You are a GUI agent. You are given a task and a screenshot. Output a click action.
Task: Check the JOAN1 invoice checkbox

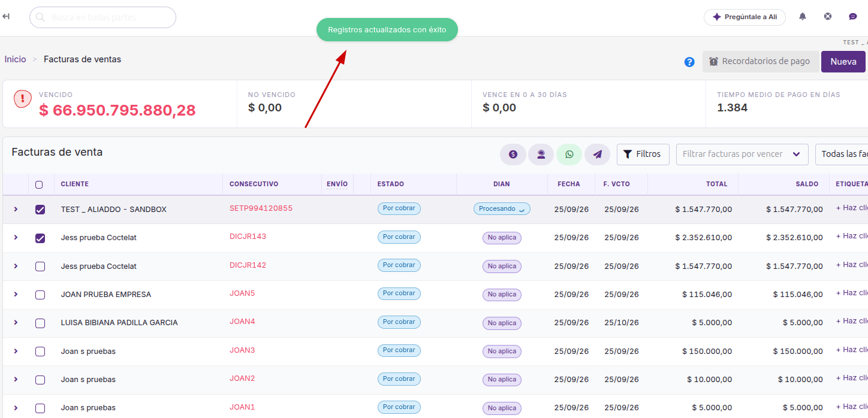[x=40, y=408]
